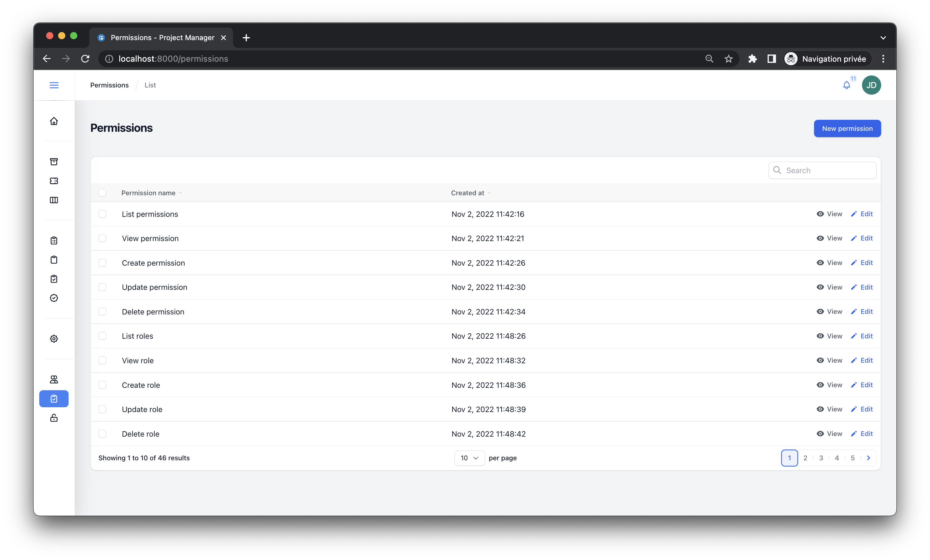Open the unlocked padlock sidebar icon
This screenshot has height=560, width=930.
[54, 418]
